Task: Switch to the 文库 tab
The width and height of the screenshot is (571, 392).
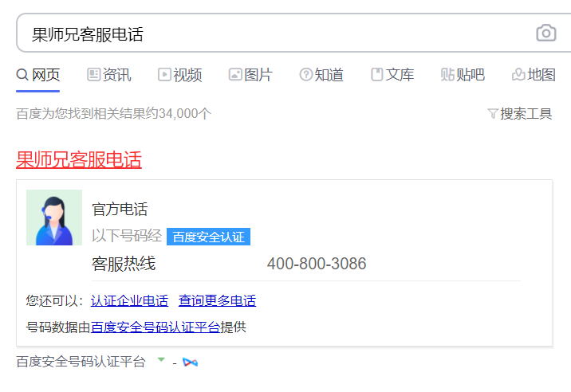Action: pyautogui.click(x=392, y=75)
